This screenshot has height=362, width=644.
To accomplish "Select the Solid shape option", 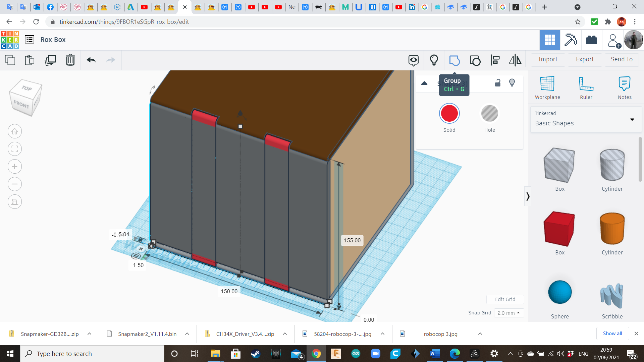I will 449,114.
